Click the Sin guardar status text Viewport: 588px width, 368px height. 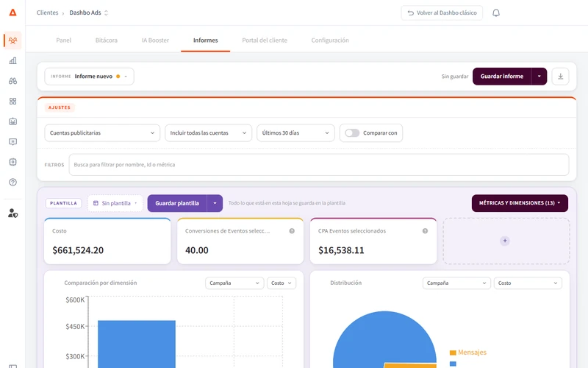pos(455,77)
